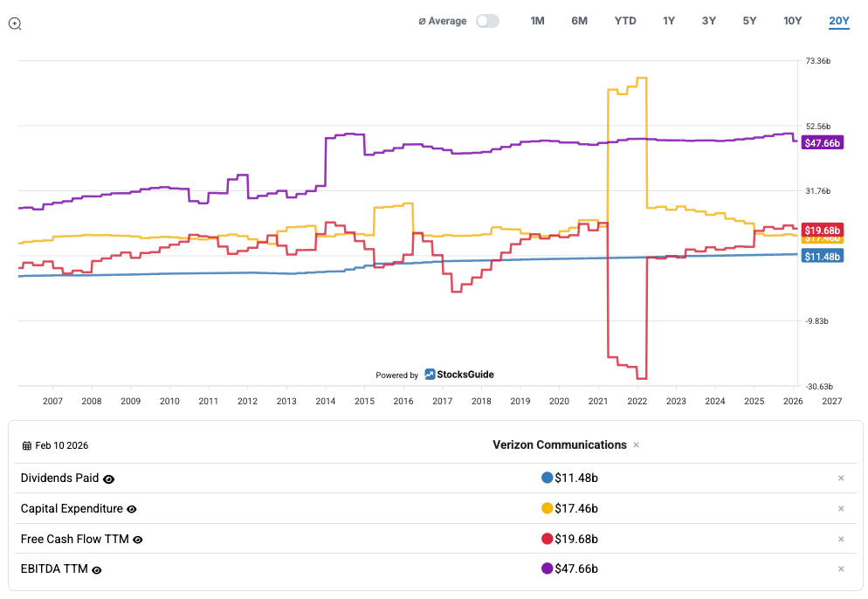Click the blue Dividends Paid color dot

click(548, 479)
